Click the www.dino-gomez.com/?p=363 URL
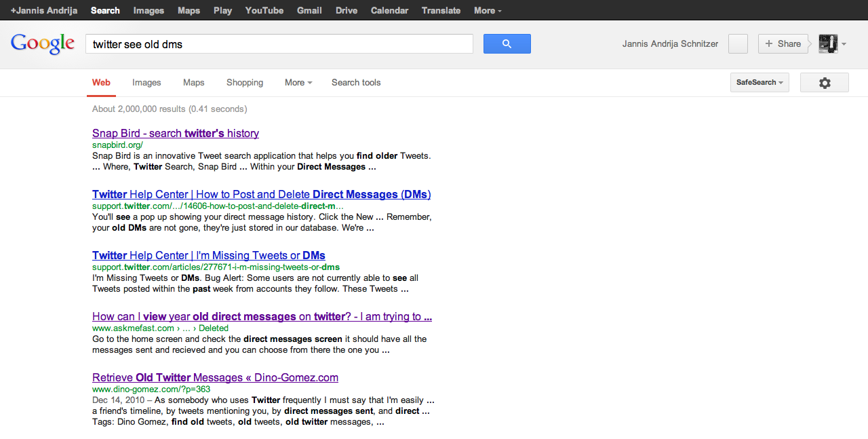Viewport: 868px width, 439px height. 152,389
